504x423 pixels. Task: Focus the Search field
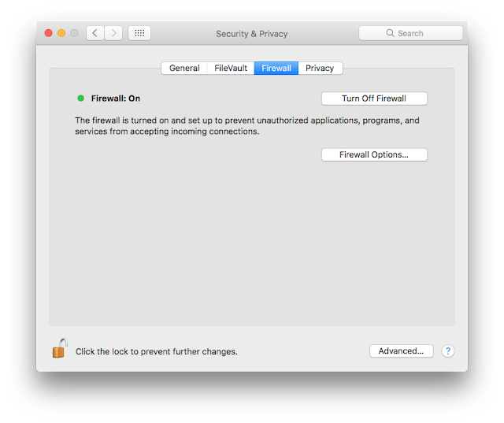(417, 34)
